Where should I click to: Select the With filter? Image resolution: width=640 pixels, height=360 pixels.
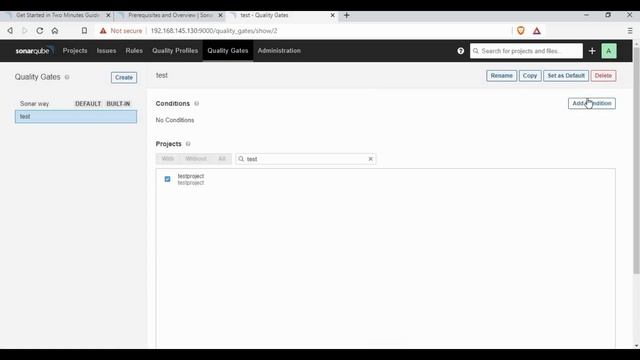point(167,159)
